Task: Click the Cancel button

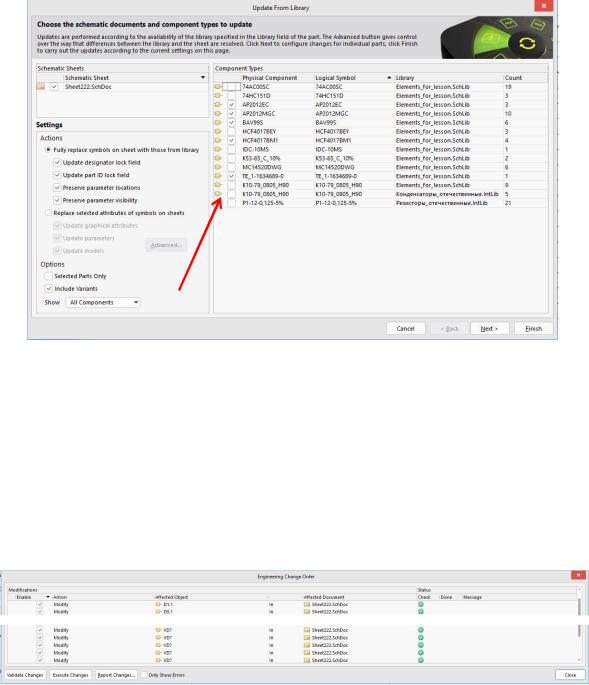Action: click(x=405, y=329)
